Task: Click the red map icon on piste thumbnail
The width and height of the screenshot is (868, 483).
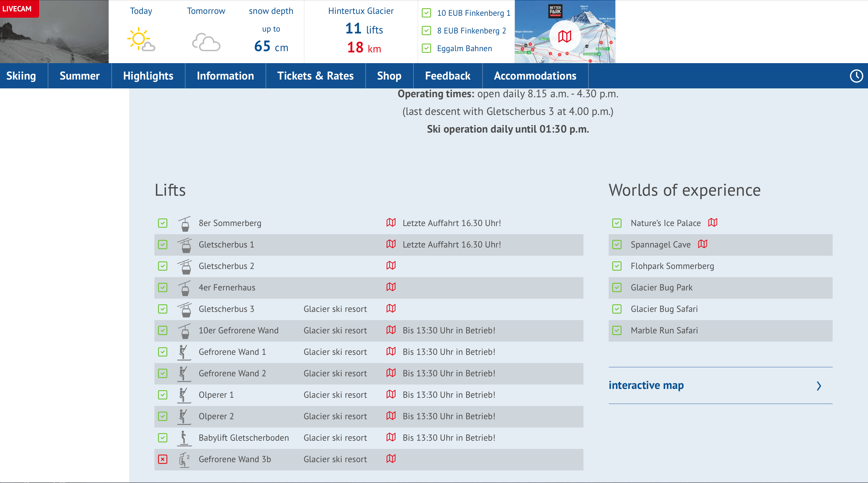Action: point(565,36)
